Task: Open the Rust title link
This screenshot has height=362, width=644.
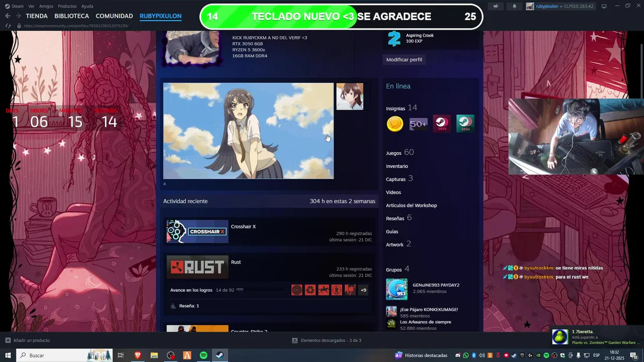Action: pyautogui.click(x=235, y=262)
